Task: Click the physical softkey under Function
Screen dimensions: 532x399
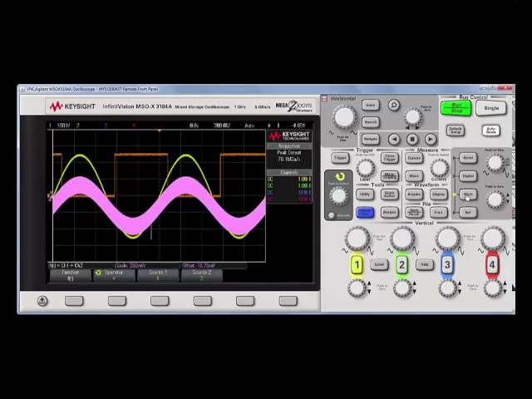Action: pos(74,301)
